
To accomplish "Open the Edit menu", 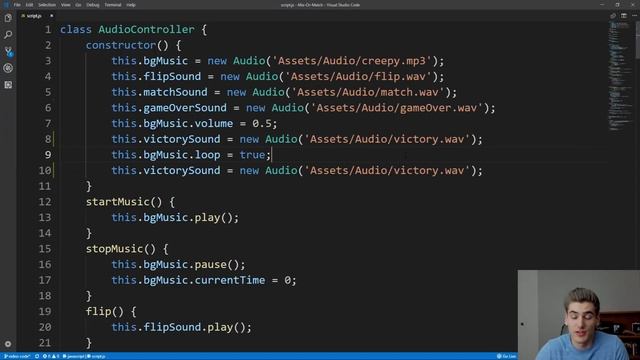I will [x=29, y=5].
